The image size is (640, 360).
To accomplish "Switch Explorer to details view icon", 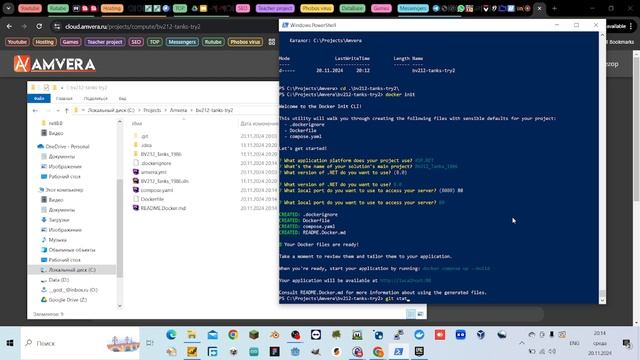I will pyautogui.click(x=411, y=313).
